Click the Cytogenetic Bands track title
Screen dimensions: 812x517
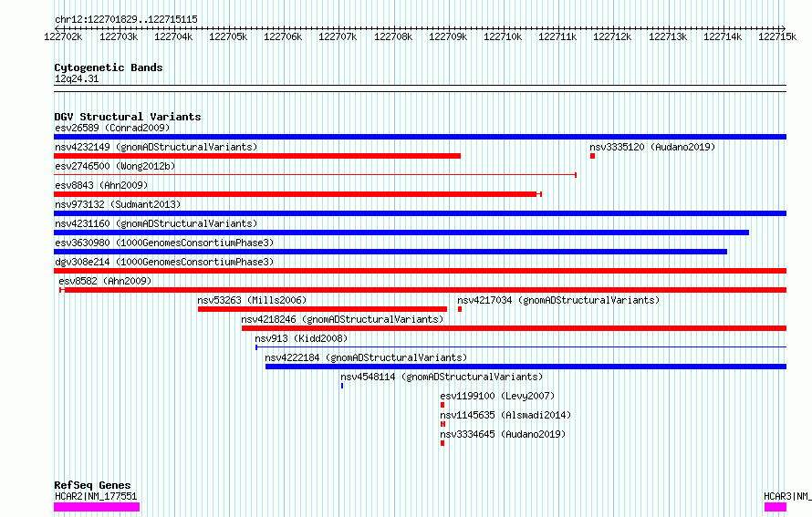click(x=109, y=67)
